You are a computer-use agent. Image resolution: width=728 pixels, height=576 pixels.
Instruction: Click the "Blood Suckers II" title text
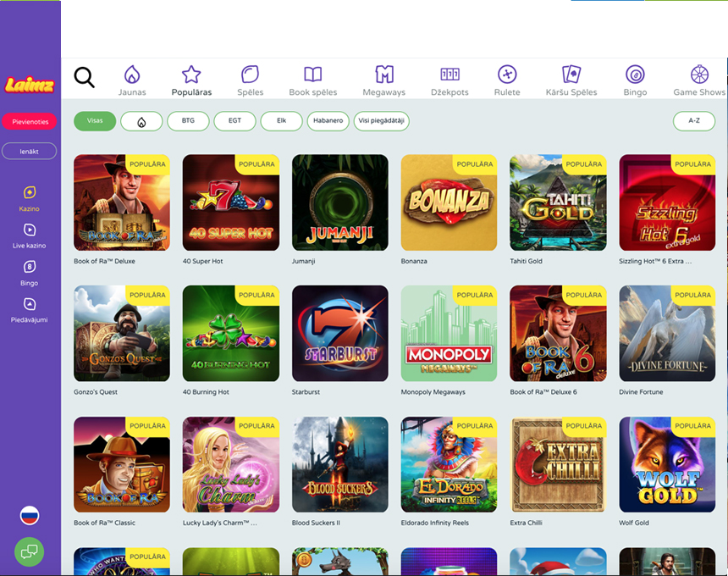317,523
